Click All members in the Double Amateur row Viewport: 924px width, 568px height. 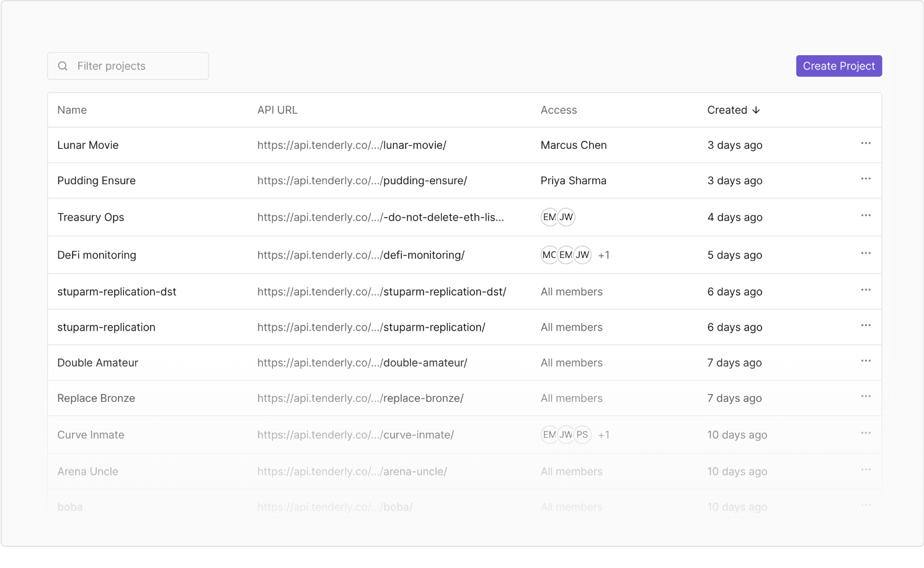571,363
